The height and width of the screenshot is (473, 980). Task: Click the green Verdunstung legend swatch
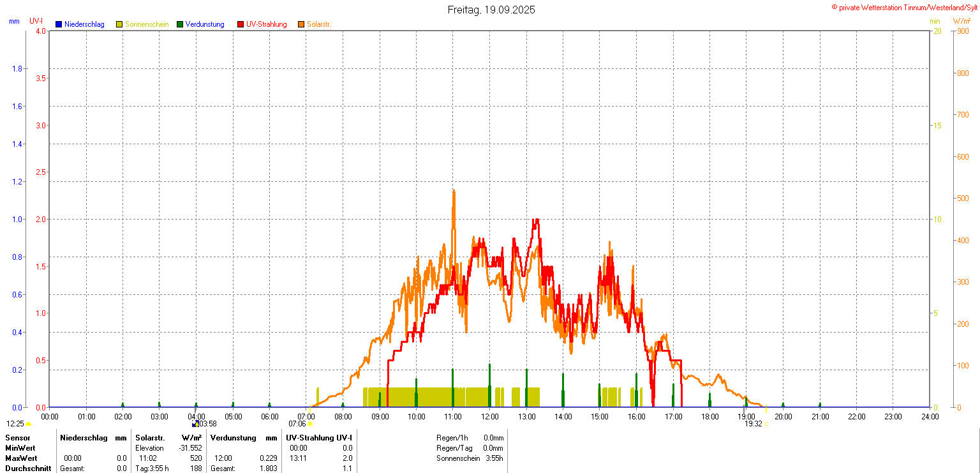coord(180,24)
